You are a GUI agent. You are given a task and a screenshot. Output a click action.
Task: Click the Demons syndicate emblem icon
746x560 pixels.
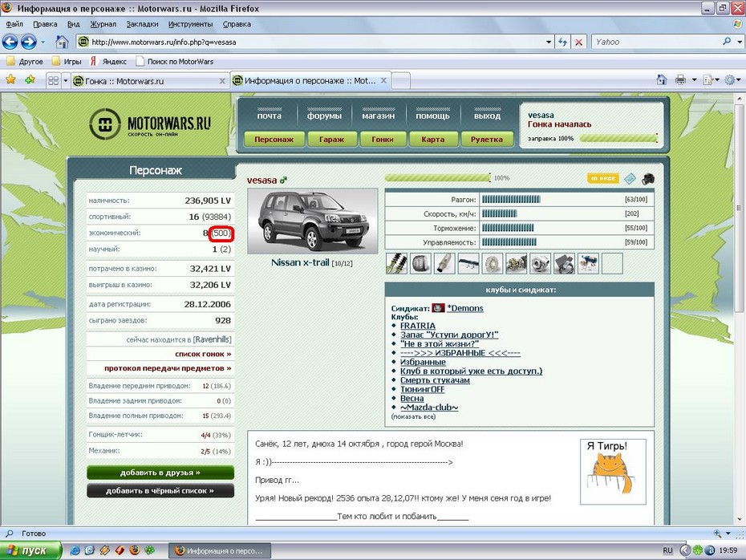pyautogui.click(x=438, y=308)
